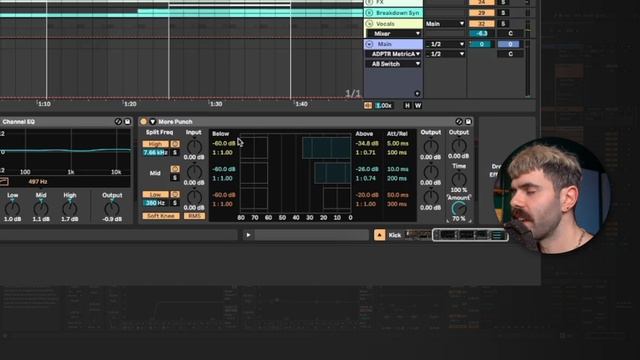Save Channel EQ preset with disk icon
This screenshot has height=360, width=640.
point(127,122)
